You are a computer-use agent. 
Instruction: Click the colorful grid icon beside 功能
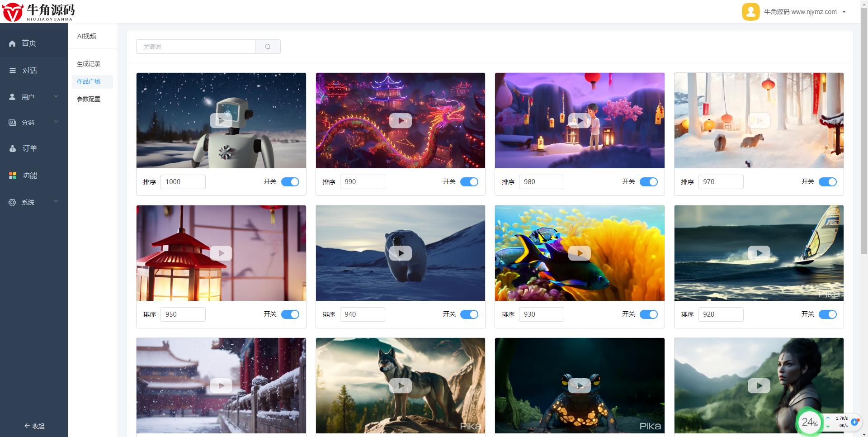[13, 176]
